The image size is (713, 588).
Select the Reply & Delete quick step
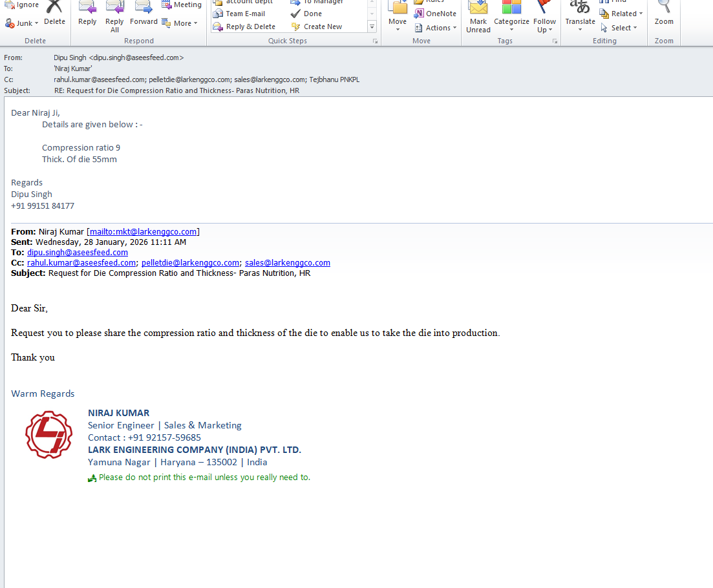[244, 26]
